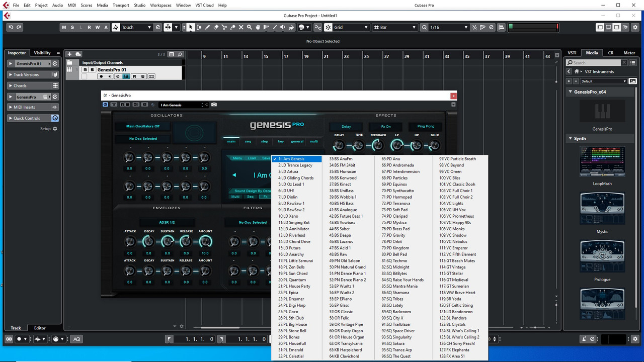644x362 pixels.
Task: Click the FEEDBACK knob in Effects
Action: coord(378,145)
